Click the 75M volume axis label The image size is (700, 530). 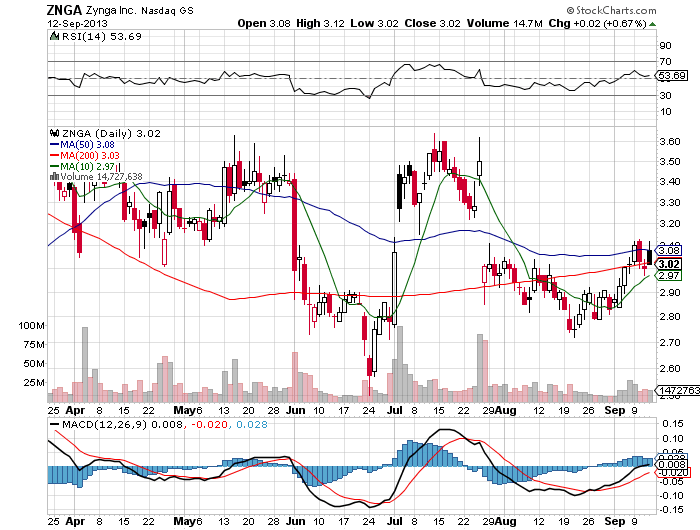pos(34,345)
